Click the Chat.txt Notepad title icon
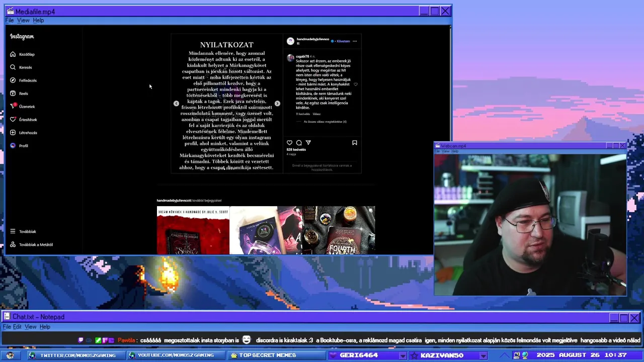The image size is (644, 362). 7,317
